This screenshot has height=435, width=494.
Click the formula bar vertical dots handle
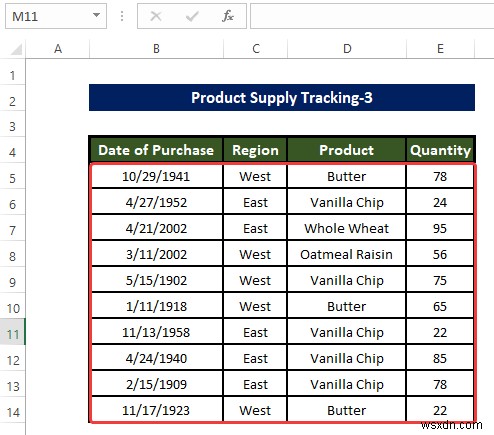coord(122,16)
